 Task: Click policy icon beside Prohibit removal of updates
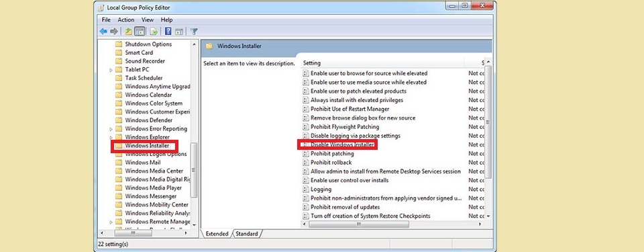(x=305, y=207)
